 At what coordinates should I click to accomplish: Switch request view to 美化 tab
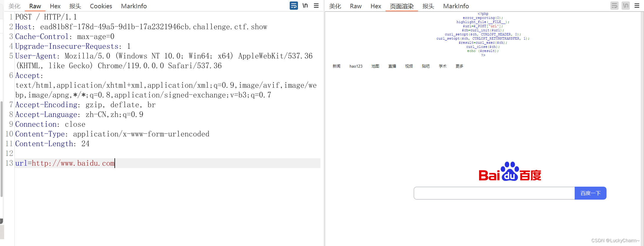[14, 6]
